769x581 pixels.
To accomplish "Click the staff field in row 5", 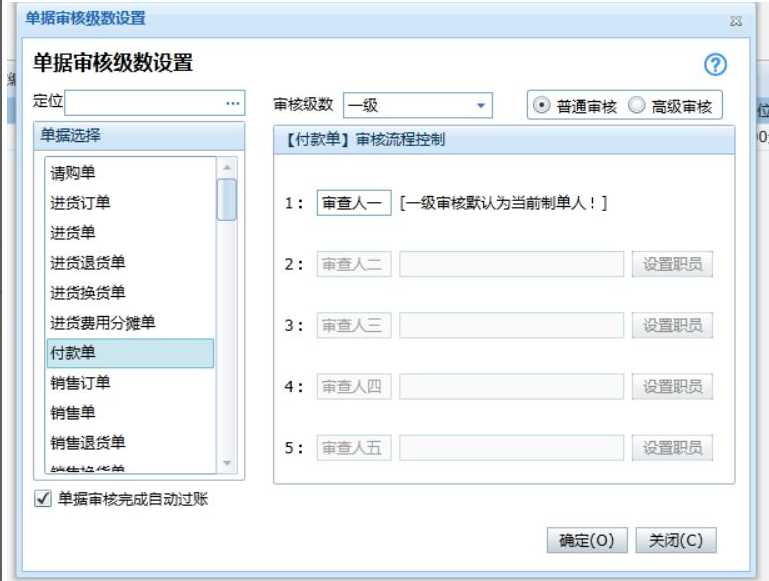I will (512, 448).
